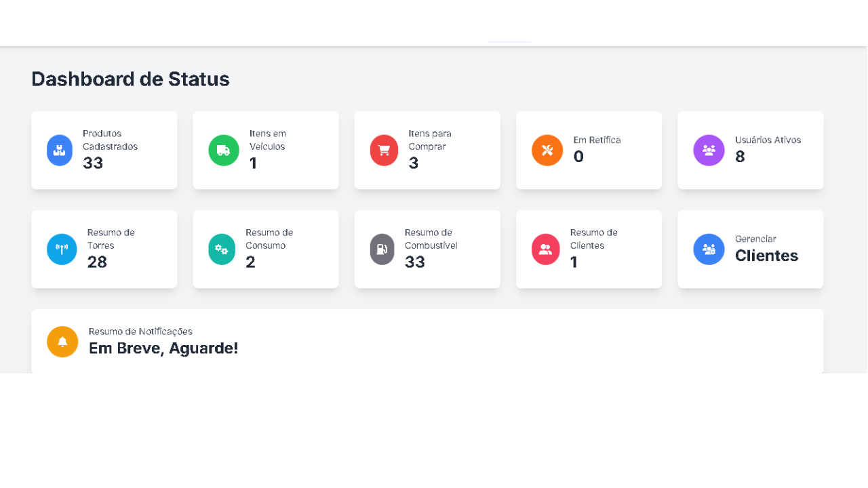Image resolution: width=868 pixels, height=488 pixels.
Task: Click the red shopping cart icon
Action: click(384, 150)
